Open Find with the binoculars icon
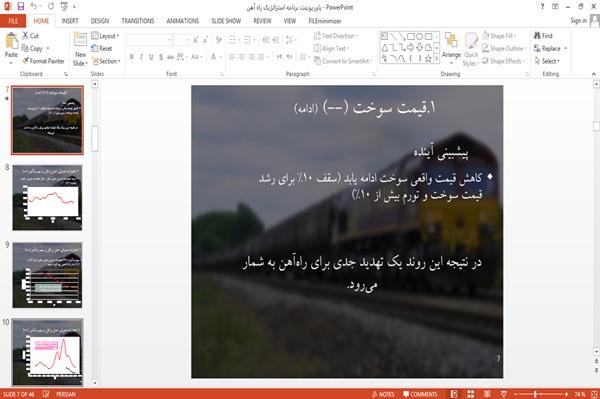This screenshot has width=600, height=399. tap(537, 36)
